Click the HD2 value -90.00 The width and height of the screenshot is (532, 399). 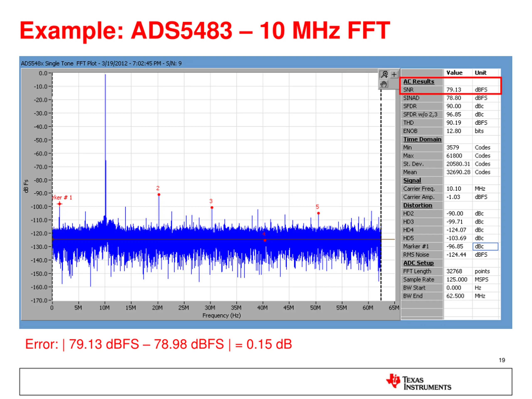click(x=454, y=214)
